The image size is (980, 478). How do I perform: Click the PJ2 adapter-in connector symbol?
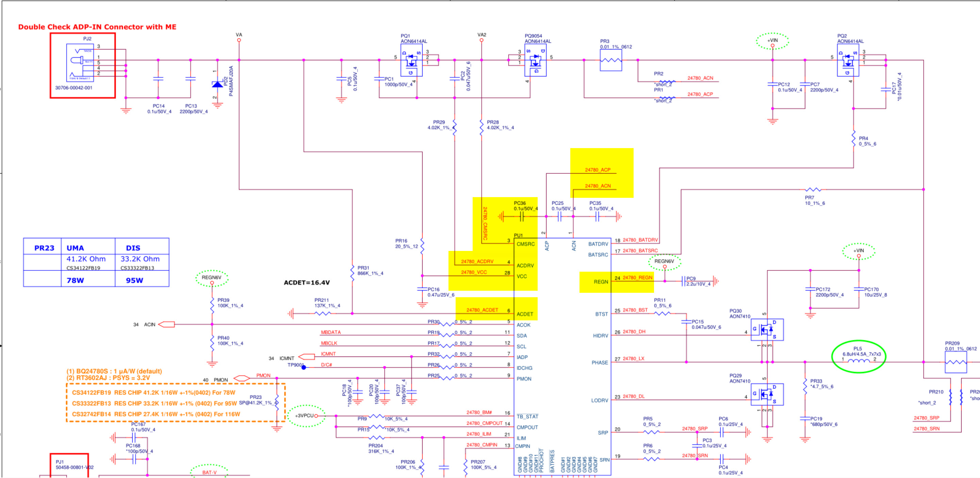click(x=80, y=62)
